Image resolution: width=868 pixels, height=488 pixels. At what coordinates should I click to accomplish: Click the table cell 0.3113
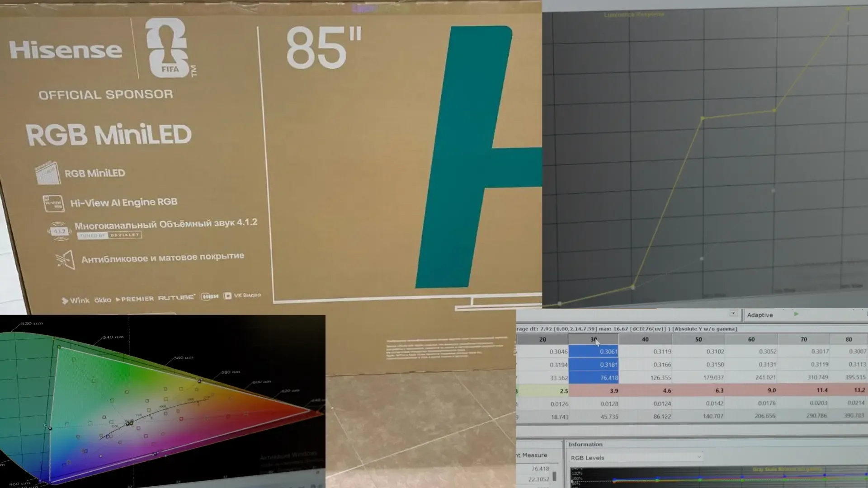click(849, 365)
